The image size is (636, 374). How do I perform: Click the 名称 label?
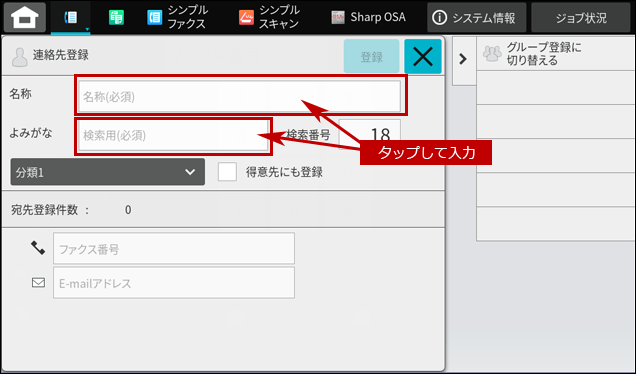click(20, 94)
